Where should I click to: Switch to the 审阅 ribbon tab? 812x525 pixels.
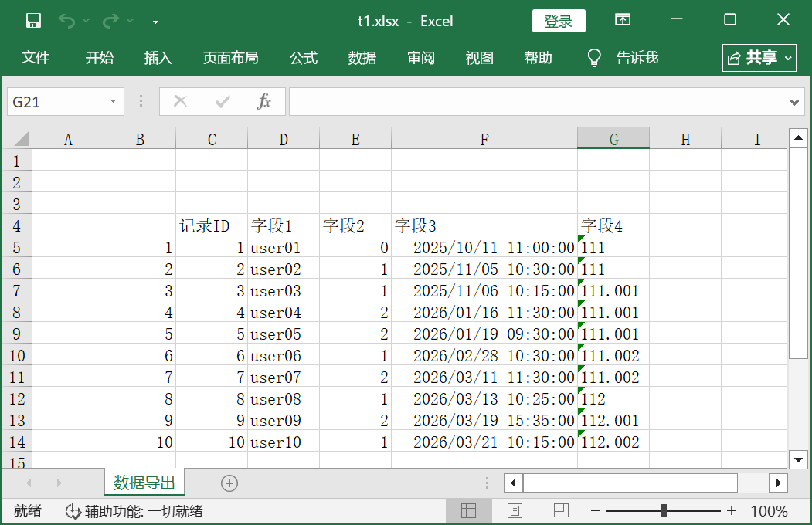[421, 57]
